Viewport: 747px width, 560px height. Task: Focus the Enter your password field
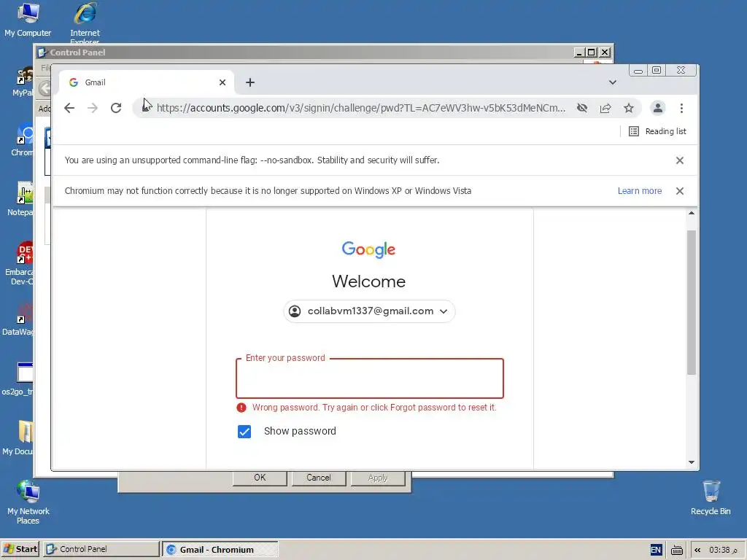coord(370,378)
